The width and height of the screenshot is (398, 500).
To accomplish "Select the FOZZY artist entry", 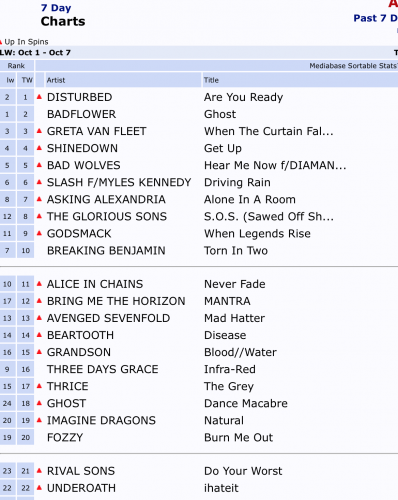I will click(65, 437).
